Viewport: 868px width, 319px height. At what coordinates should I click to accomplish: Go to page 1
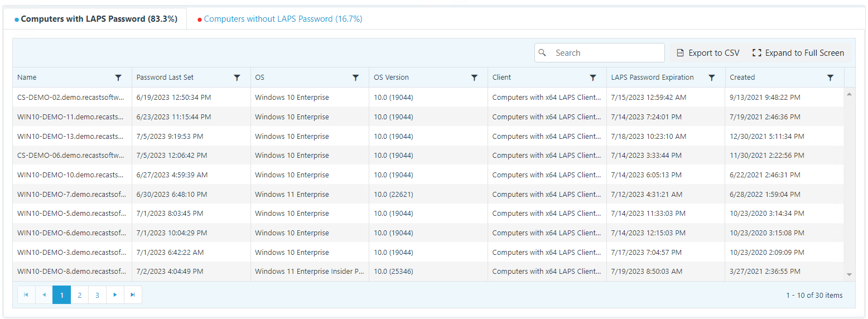coord(62,295)
